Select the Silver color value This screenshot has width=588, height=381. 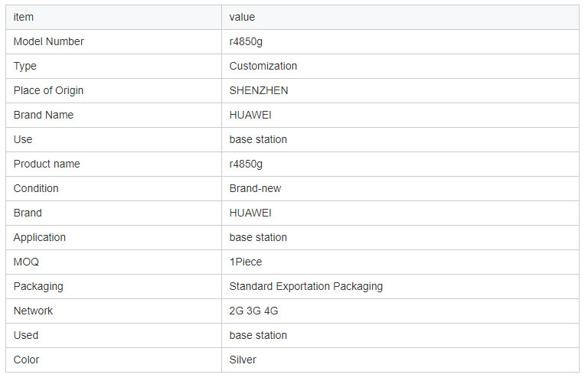tap(243, 360)
